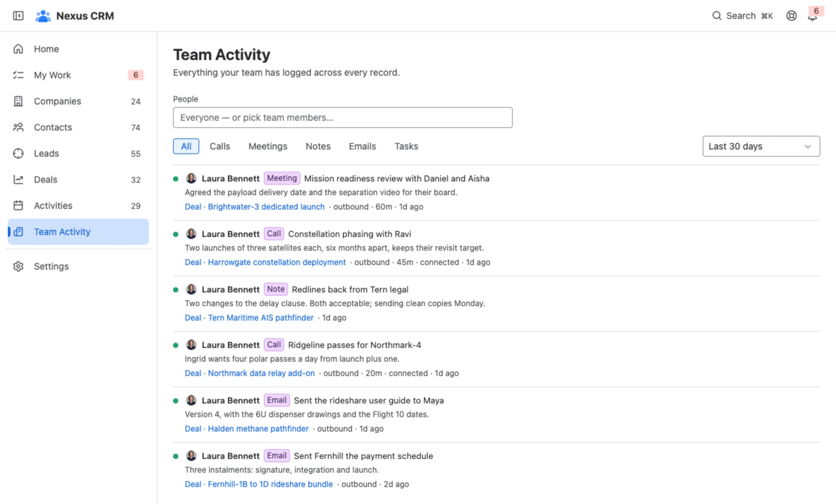836x504 pixels.
Task: Click the Settings gear icon
Action: (x=18, y=266)
